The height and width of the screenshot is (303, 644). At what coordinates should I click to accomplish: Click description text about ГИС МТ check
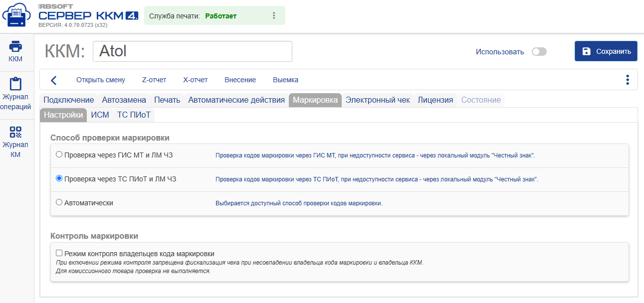(x=375, y=155)
